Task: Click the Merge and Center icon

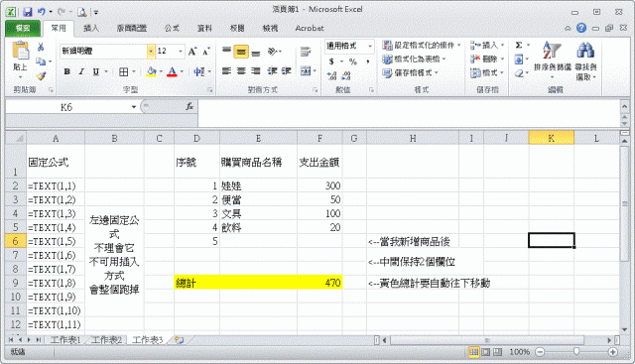Action: point(306,71)
